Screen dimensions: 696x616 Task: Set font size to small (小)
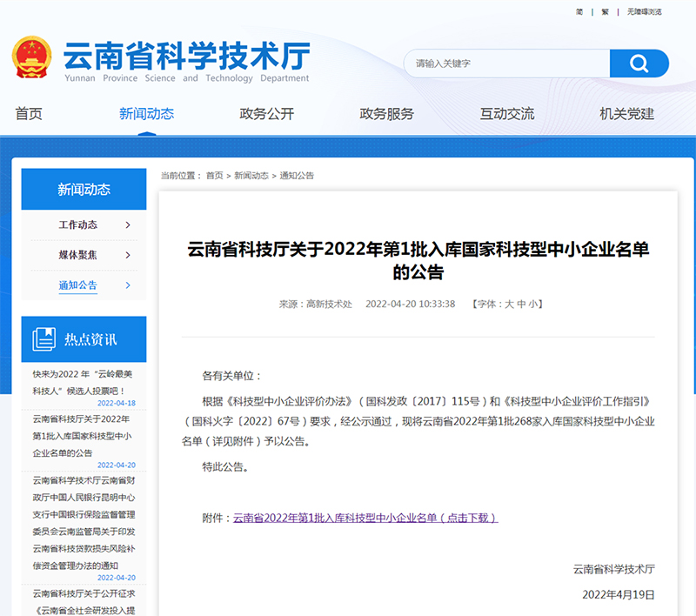tap(532, 305)
